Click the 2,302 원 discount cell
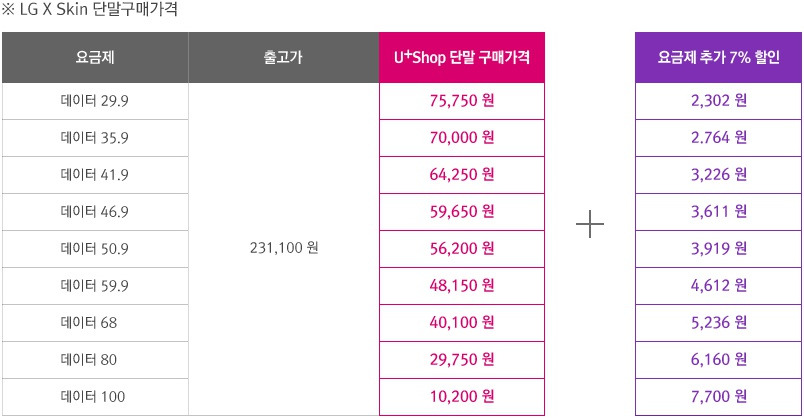The width and height of the screenshot is (804, 418). [718, 101]
